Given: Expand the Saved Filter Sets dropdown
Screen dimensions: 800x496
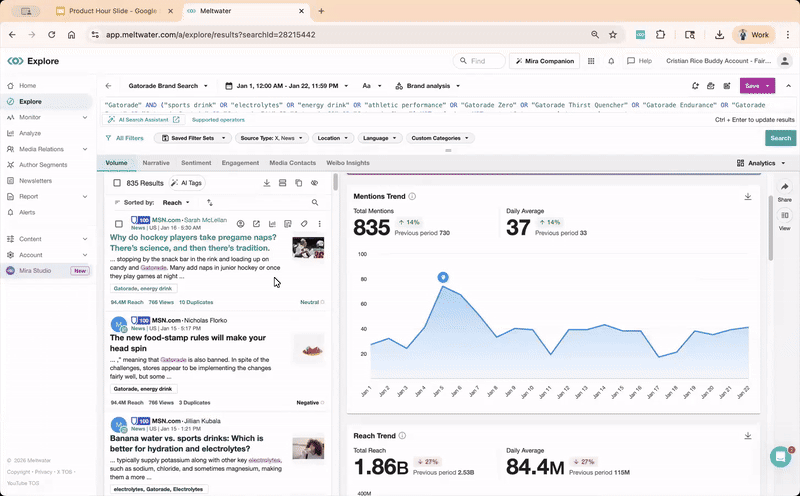Looking at the screenshot, I should pyautogui.click(x=193, y=138).
